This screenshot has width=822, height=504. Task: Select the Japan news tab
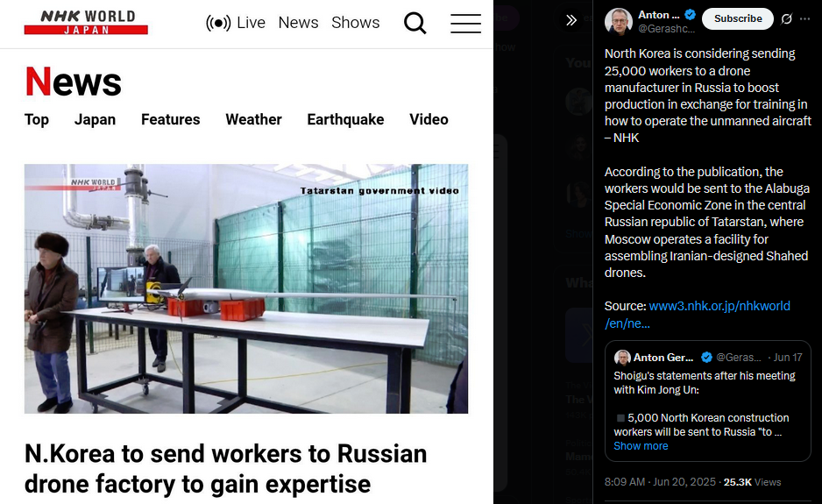pyautogui.click(x=95, y=119)
